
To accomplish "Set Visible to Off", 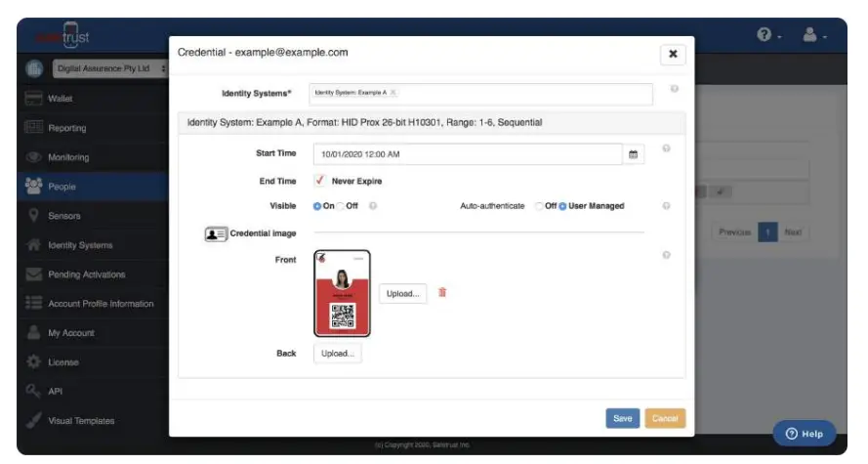I will pos(341,206).
